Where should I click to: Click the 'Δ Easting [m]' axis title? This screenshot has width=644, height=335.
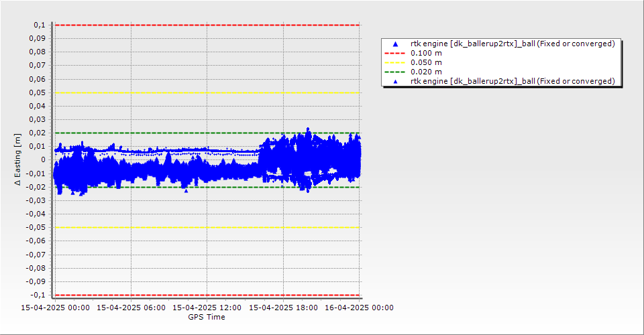click(17, 159)
